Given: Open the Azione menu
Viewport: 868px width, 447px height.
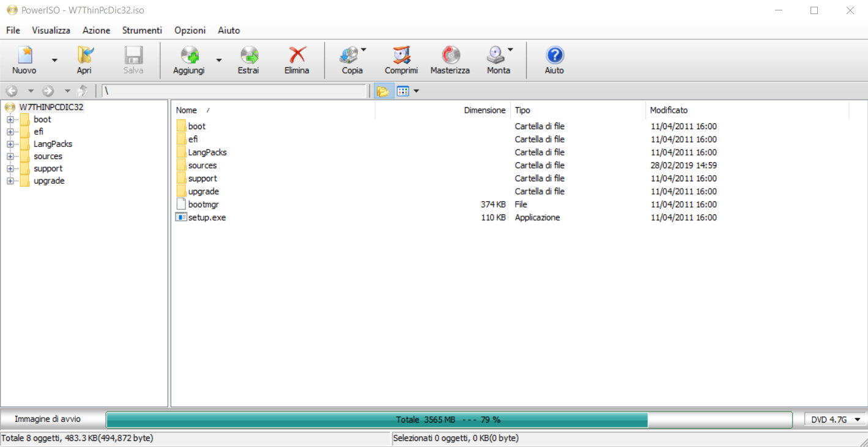Looking at the screenshot, I should (97, 30).
